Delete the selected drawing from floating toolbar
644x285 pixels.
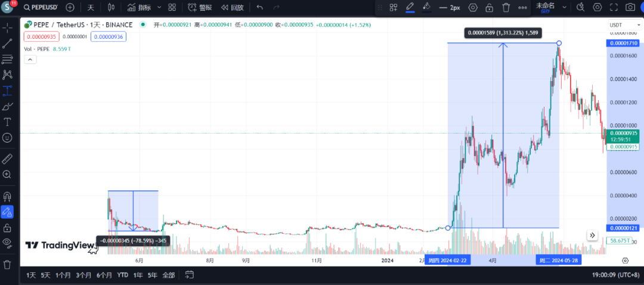pyautogui.click(x=506, y=7)
